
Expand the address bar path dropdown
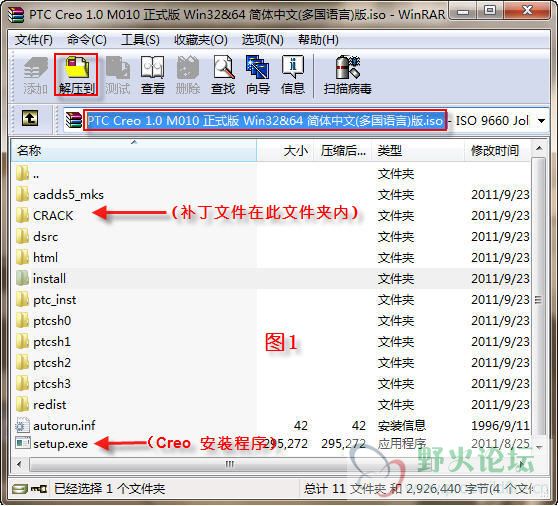pos(541,121)
